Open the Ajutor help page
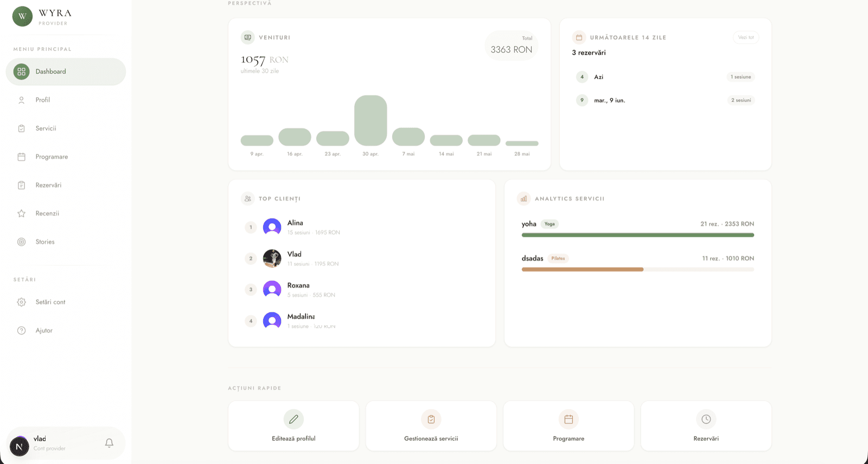868x464 pixels. point(66,331)
